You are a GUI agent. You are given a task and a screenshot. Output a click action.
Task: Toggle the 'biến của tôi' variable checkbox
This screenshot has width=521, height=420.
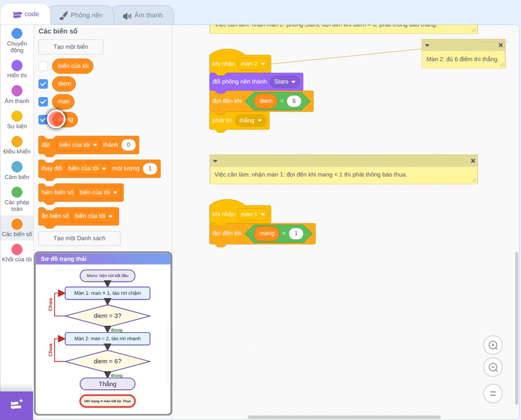click(43, 66)
